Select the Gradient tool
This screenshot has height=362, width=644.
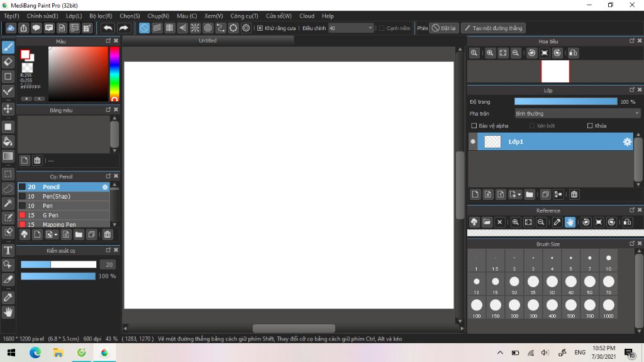pos(8,156)
